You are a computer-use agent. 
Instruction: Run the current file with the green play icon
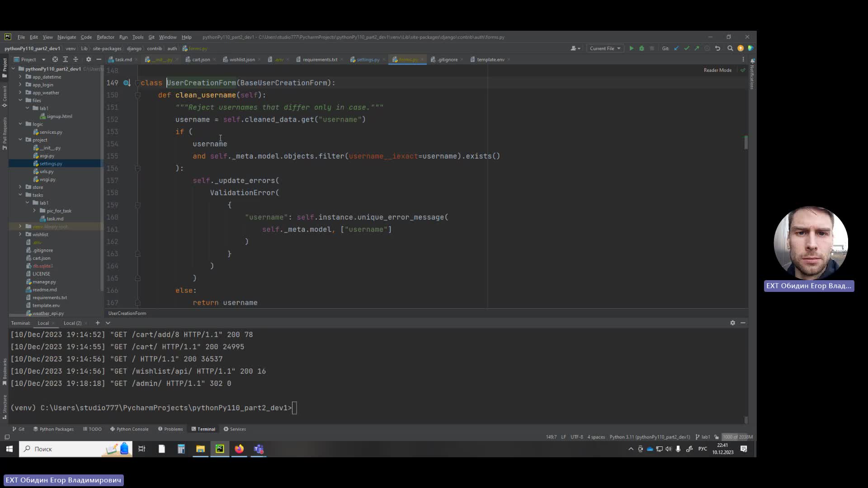click(632, 48)
